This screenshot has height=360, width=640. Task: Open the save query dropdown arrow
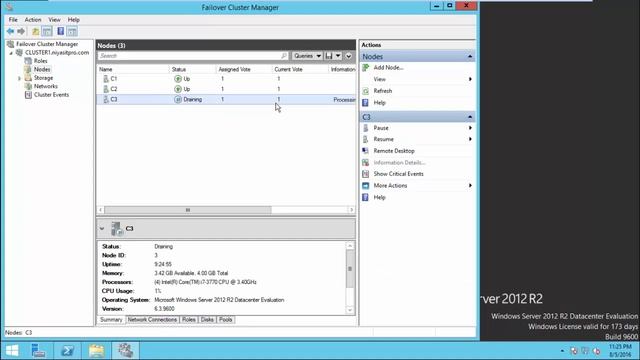(338, 56)
